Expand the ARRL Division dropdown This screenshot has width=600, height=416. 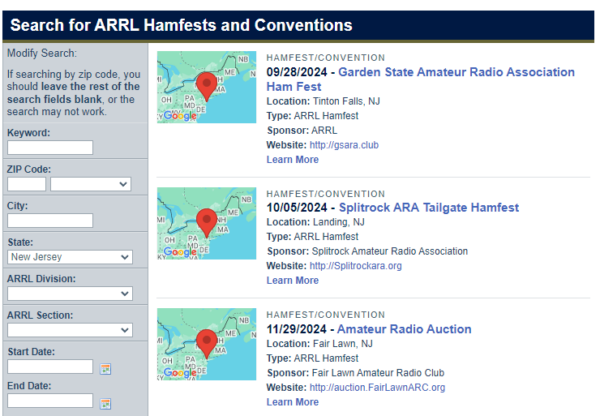(69, 293)
